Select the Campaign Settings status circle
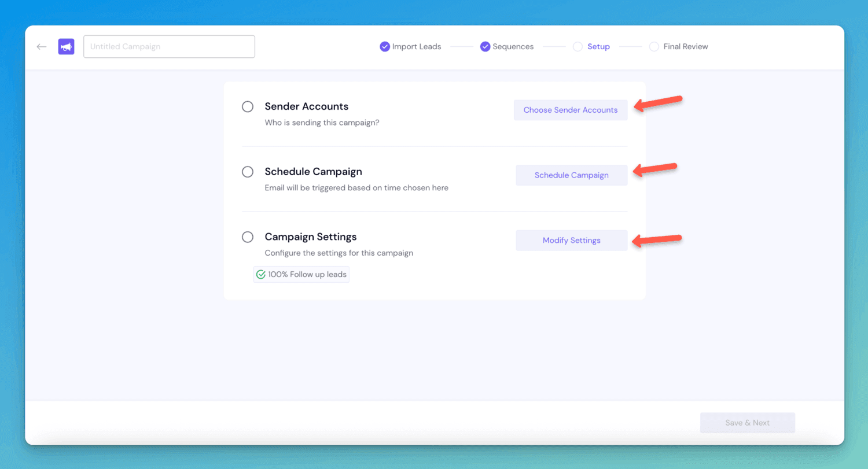Viewport: 868px width, 469px height. coord(248,237)
